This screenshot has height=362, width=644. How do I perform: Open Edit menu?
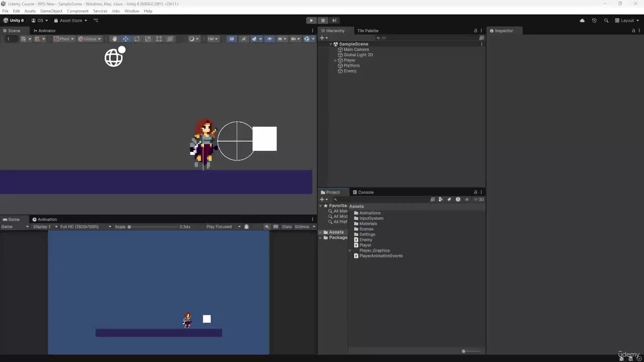[x=17, y=11]
